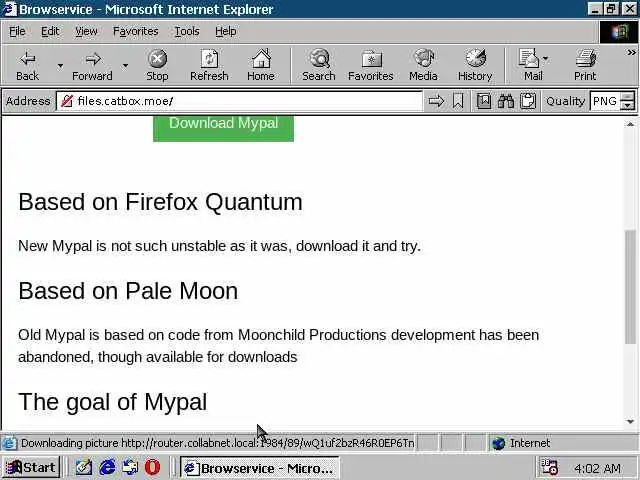This screenshot has width=640, height=480.
Task: Open the Favorites pane from toolbar
Action: (x=371, y=66)
